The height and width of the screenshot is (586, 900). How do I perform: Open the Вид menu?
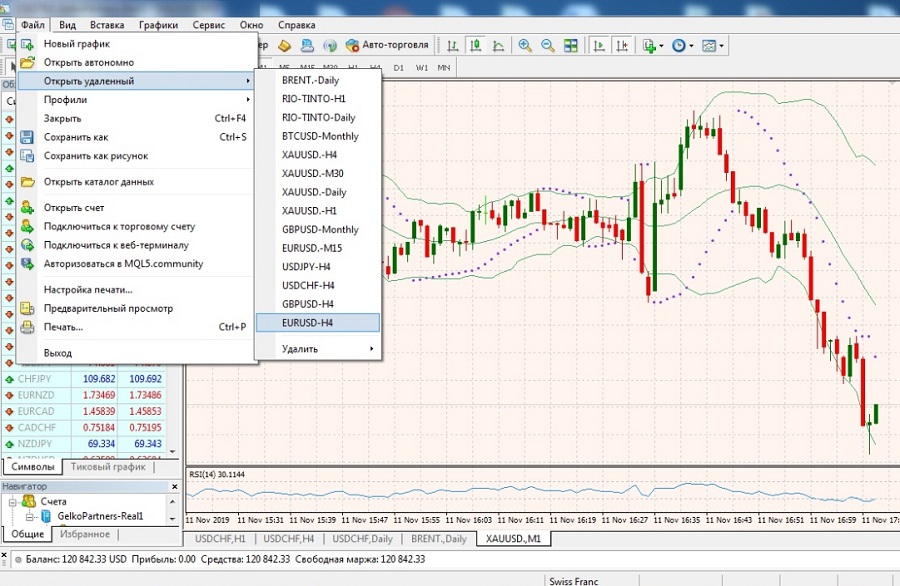(x=67, y=25)
